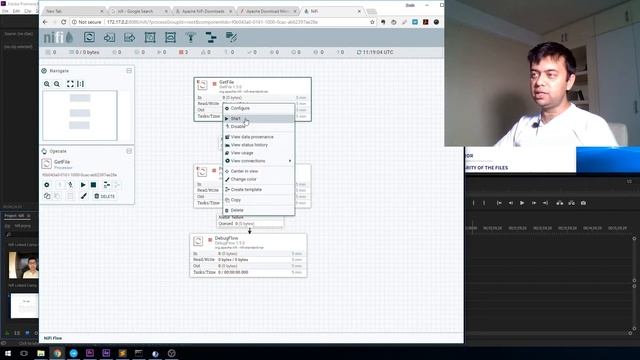Image resolution: width=640 pixels, height=360 pixels.
Task: Choose Disable from the context menu
Action: pos(259,127)
